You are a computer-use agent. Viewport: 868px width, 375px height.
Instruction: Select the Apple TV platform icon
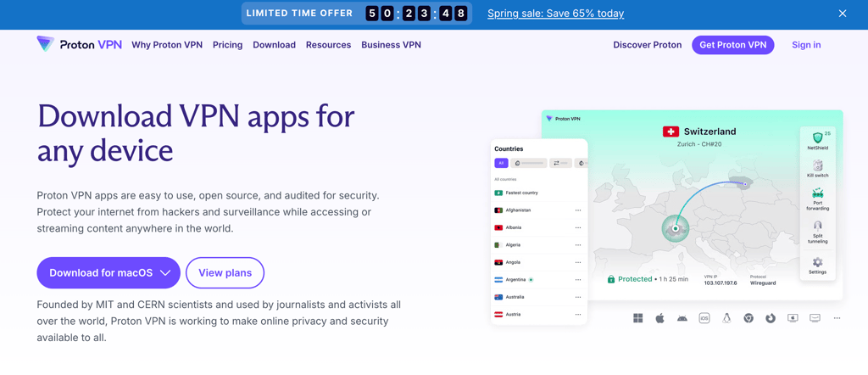click(x=793, y=318)
